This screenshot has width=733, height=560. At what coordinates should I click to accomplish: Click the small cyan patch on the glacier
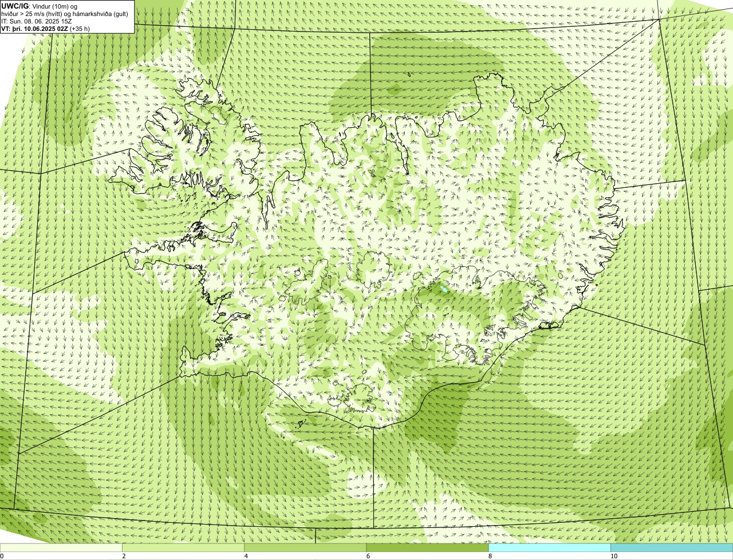point(444,290)
